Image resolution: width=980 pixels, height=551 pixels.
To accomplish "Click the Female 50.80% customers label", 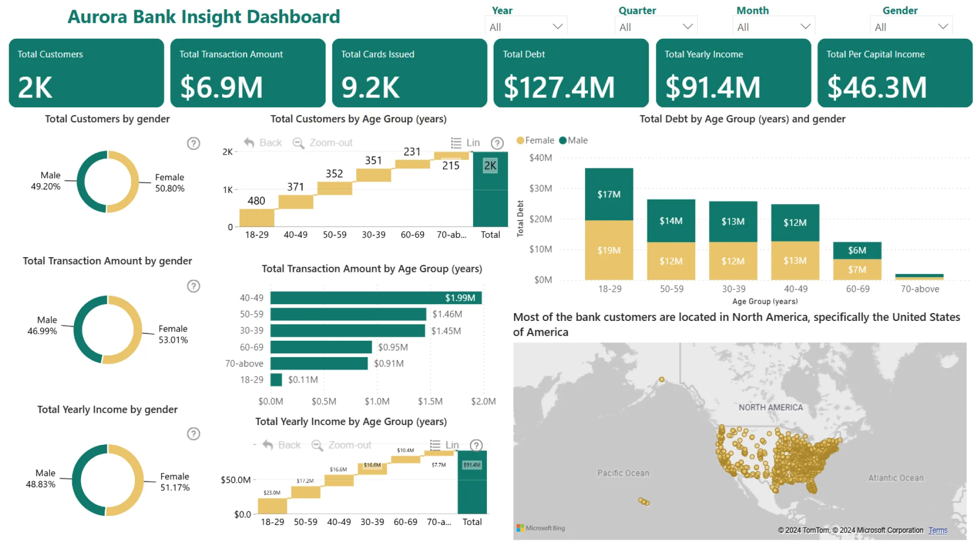I will tap(170, 183).
